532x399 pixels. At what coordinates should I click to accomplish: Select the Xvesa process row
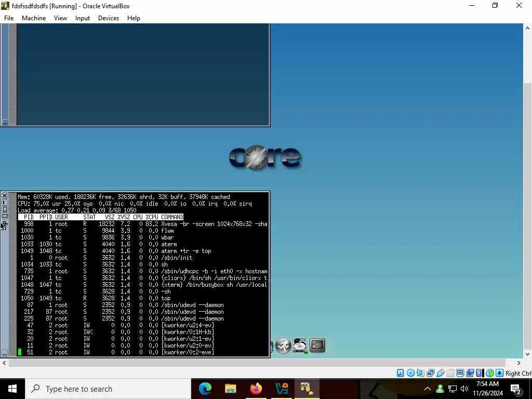click(x=143, y=224)
